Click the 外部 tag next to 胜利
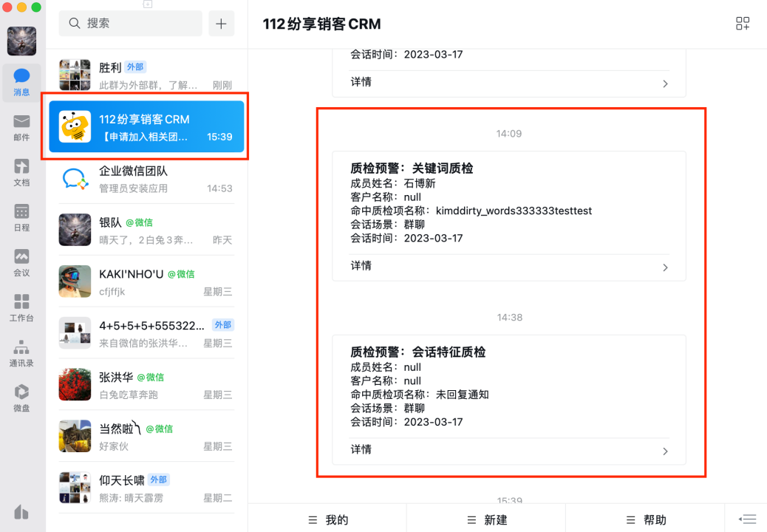The height and width of the screenshot is (532, 767). tap(135, 67)
